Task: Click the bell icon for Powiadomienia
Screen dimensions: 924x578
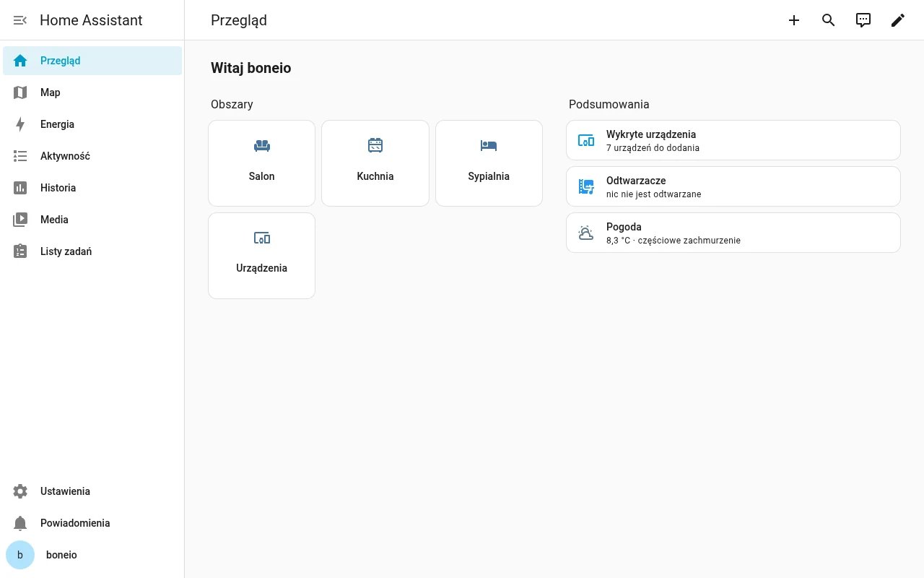Action: 20,523
